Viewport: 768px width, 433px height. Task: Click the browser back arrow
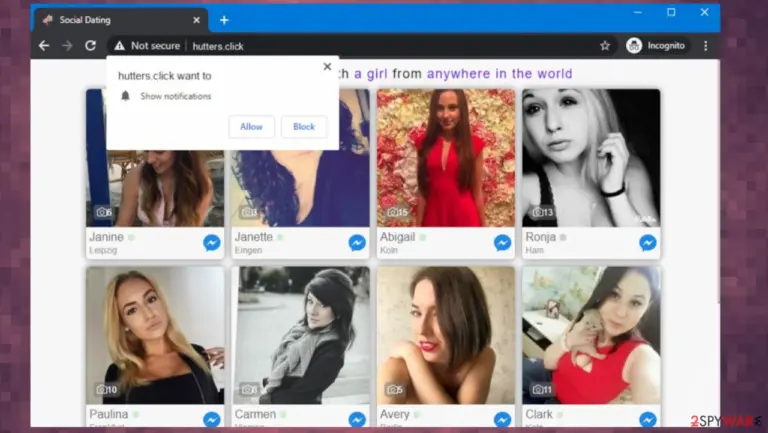44,46
